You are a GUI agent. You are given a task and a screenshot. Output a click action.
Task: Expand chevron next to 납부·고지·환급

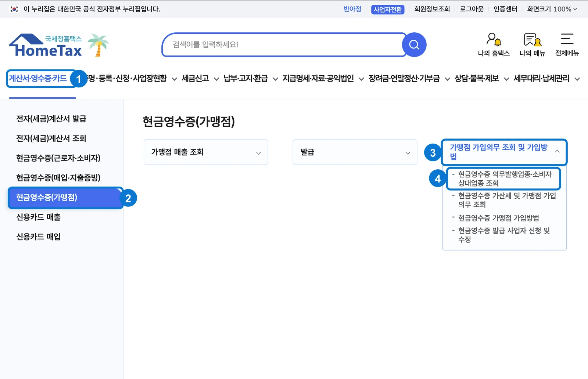coord(275,79)
